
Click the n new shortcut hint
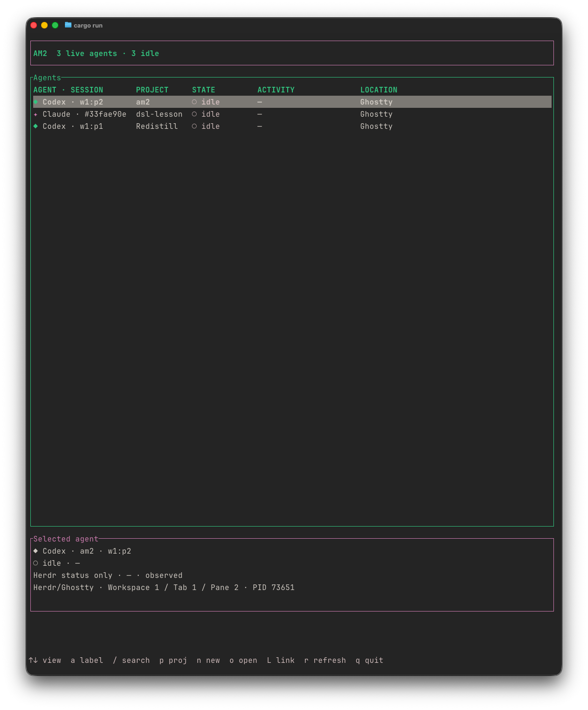tap(208, 660)
